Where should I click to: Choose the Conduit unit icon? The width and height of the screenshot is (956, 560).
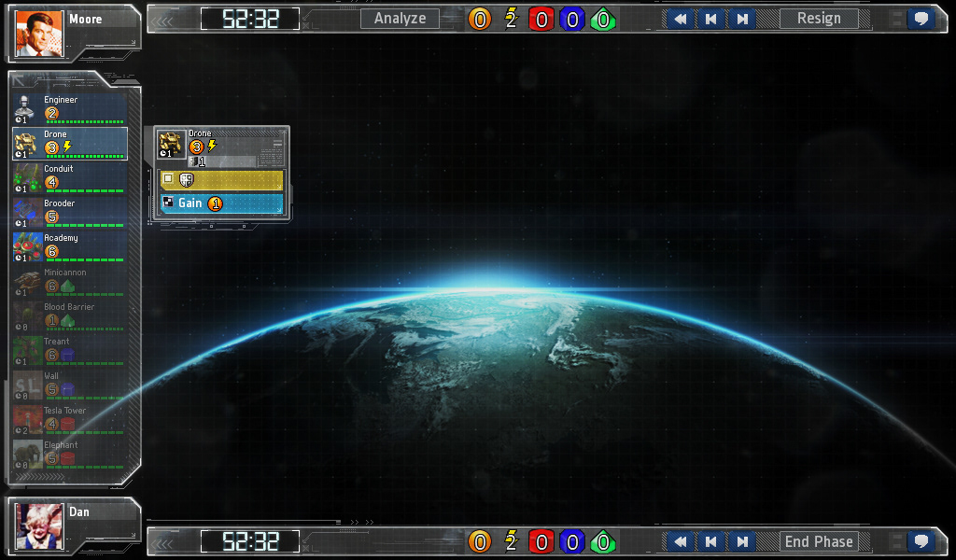(x=27, y=178)
